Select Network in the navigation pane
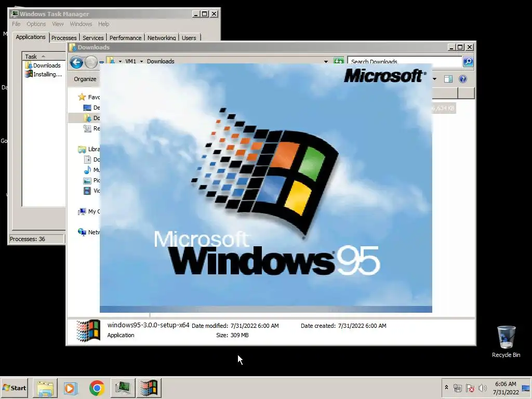 point(88,232)
